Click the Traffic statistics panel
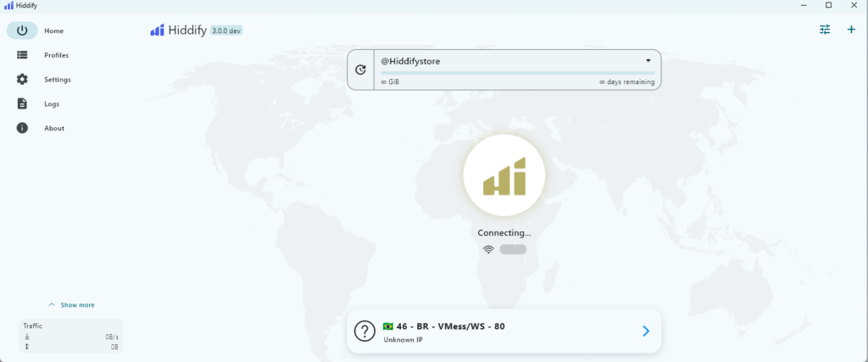The width and height of the screenshot is (868, 362). (x=71, y=336)
